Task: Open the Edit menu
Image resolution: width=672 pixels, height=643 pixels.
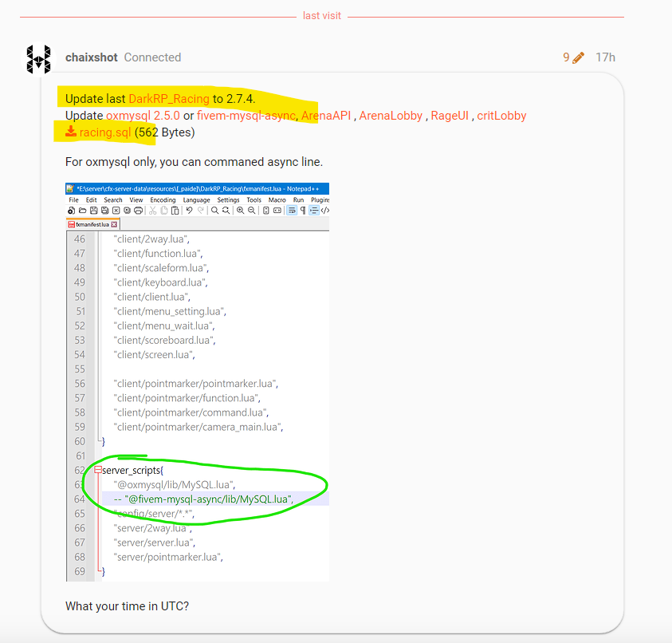Action: pyautogui.click(x=92, y=200)
